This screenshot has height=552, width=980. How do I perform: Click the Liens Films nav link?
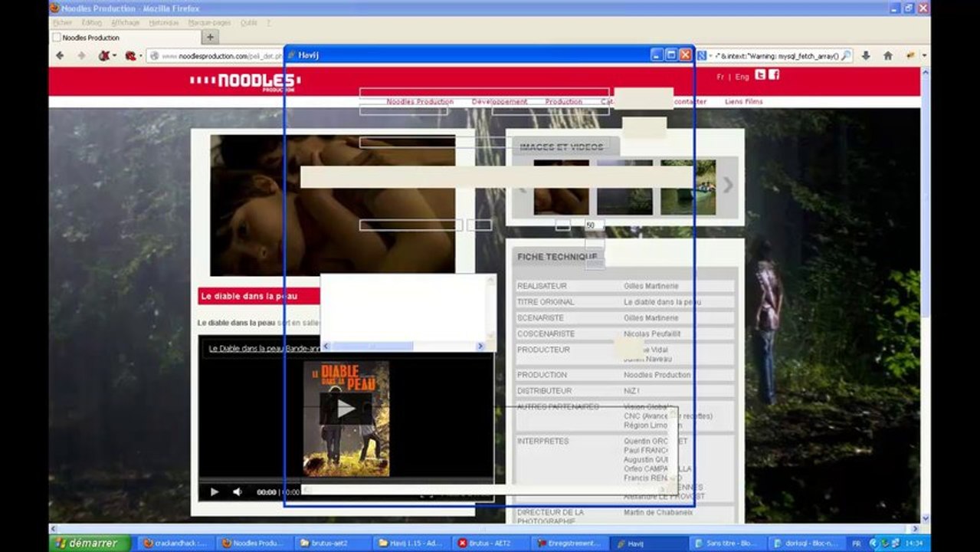pyautogui.click(x=743, y=101)
